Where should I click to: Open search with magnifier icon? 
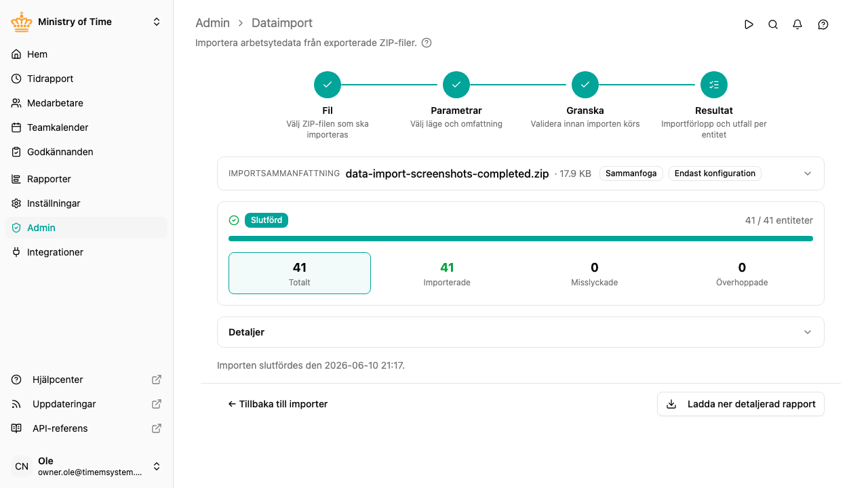coord(773,24)
